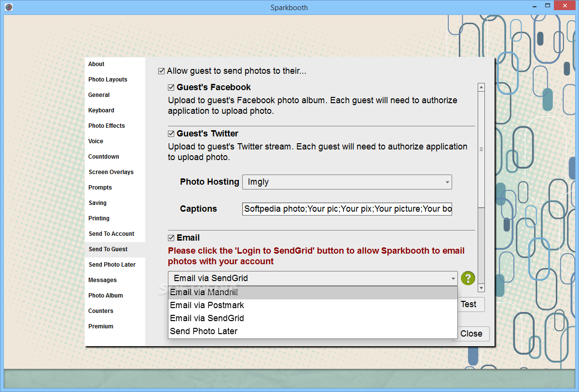
Task: Open the Photo Layouts settings tab
Action: [x=115, y=80]
